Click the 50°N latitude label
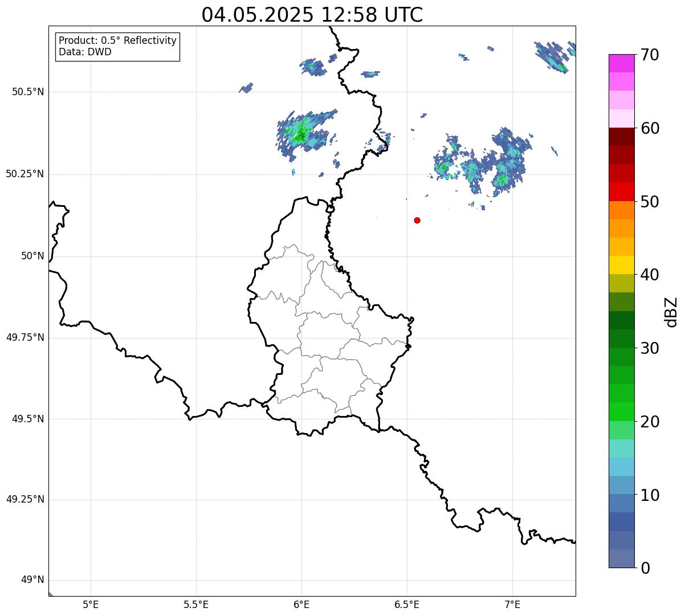 33,256
